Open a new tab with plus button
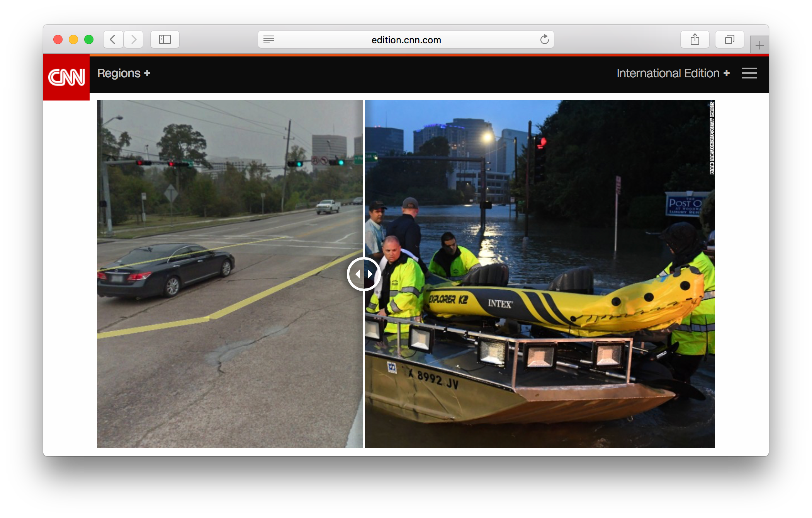Viewport: 812px width, 518px height. [x=759, y=45]
